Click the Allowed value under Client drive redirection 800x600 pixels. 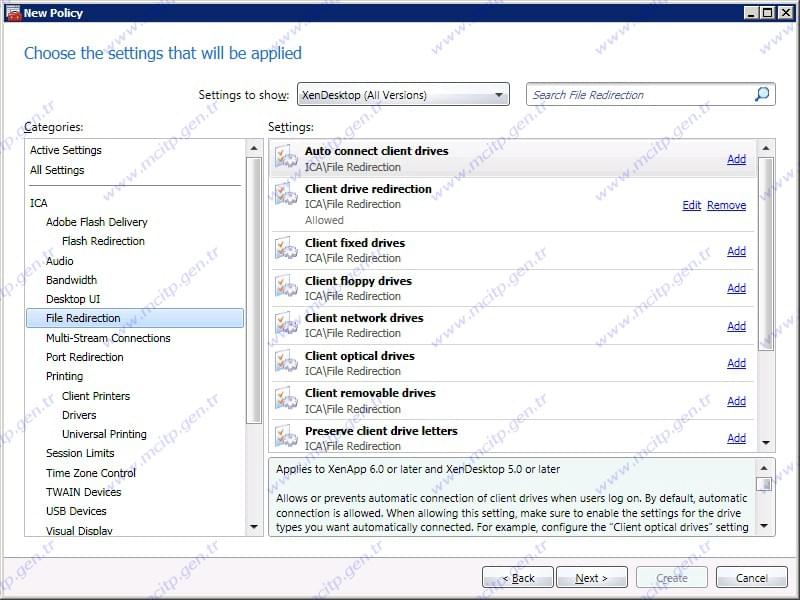[324, 220]
